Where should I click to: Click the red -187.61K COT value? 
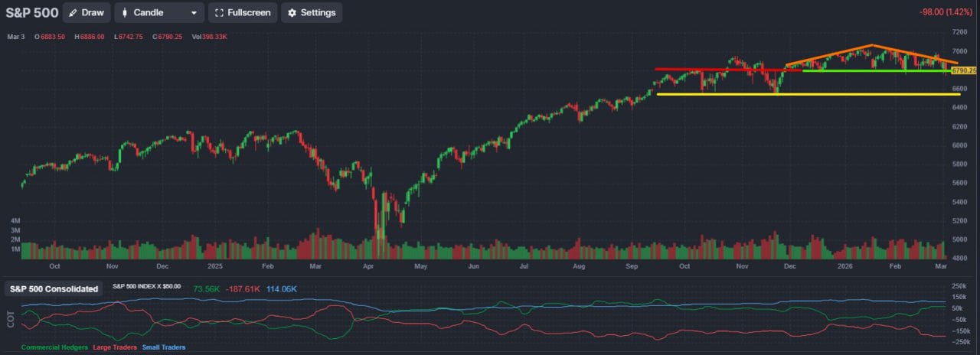(x=244, y=289)
